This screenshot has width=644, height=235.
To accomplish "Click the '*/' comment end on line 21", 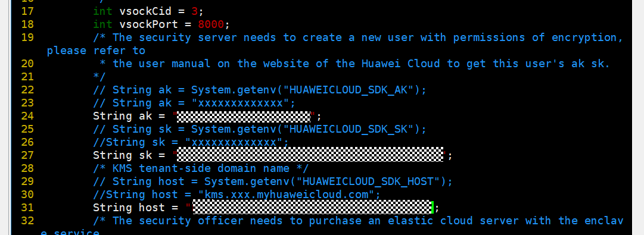I will click(99, 77).
